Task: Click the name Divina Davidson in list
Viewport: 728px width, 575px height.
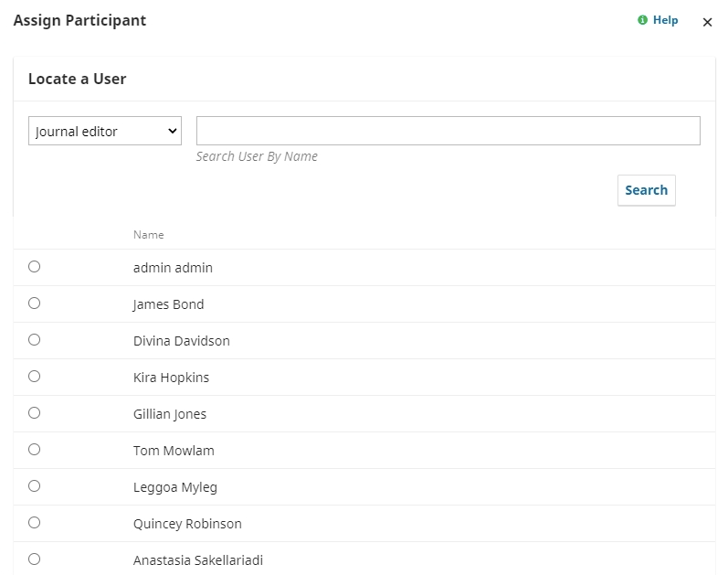Action: tap(182, 341)
